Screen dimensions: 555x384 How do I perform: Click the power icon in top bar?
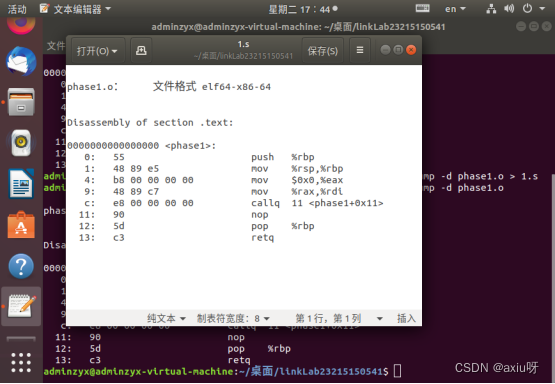(x=527, y=8)
